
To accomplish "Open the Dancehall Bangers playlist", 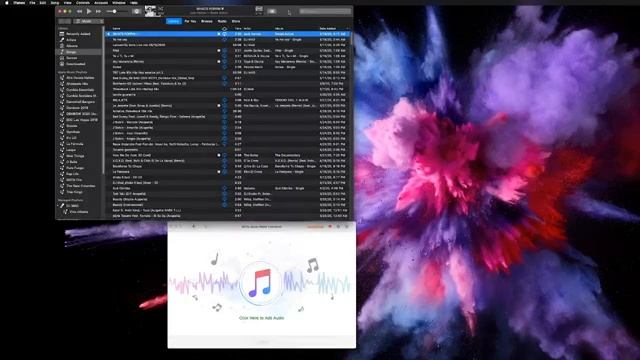I will (79, 102).
